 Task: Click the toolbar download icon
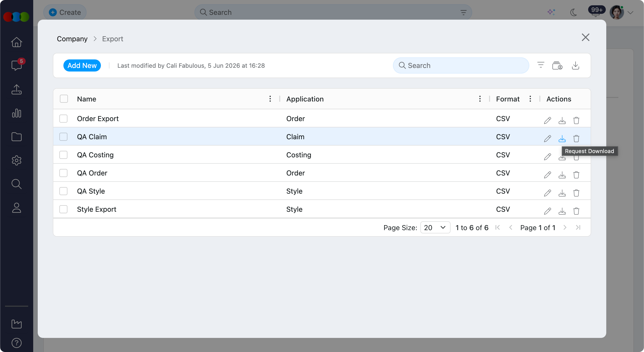tap(576, 65)
